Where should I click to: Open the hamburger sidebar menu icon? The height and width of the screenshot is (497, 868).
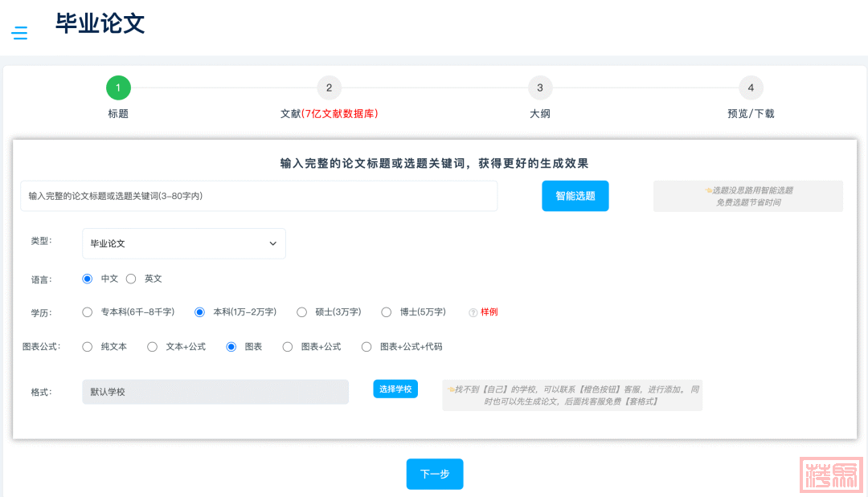pyautogui.click(x=19, y=33)
